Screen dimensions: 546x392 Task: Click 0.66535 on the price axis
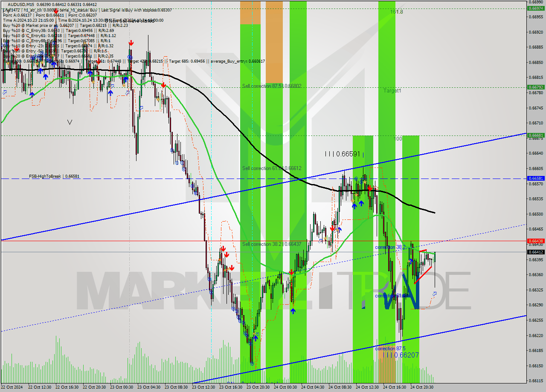[535, 199]
